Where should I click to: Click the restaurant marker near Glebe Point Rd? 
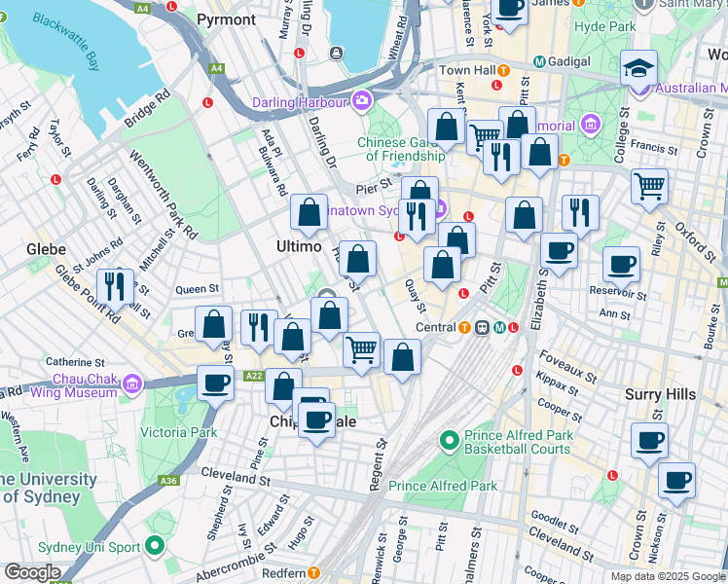point(115,287)
